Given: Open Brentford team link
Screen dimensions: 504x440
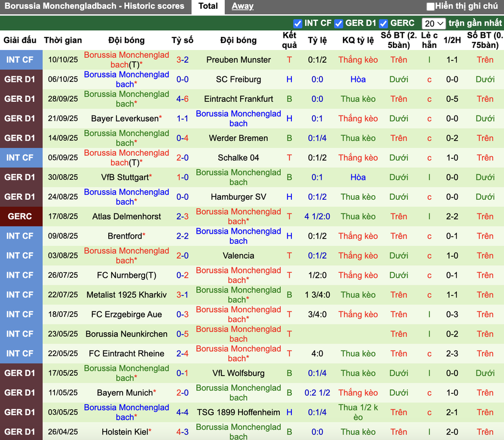Looking at the screenshot, I should pyautogui.click(x=125, y=236).
